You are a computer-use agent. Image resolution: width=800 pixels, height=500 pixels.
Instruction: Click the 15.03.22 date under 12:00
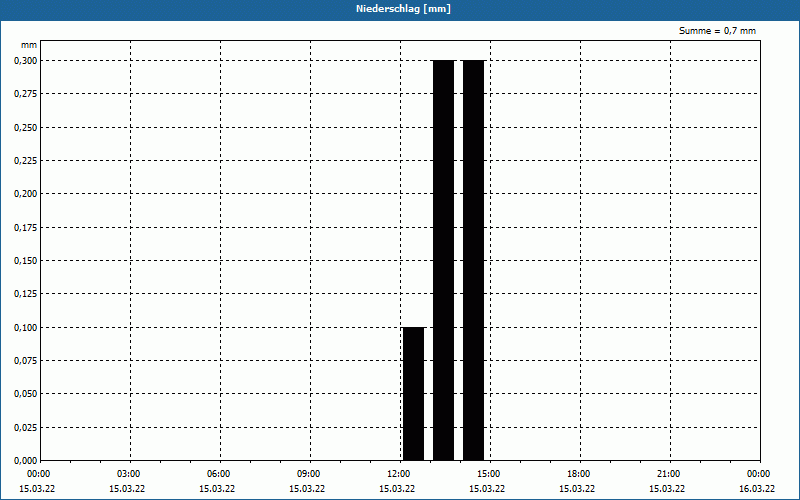[397, 489]
